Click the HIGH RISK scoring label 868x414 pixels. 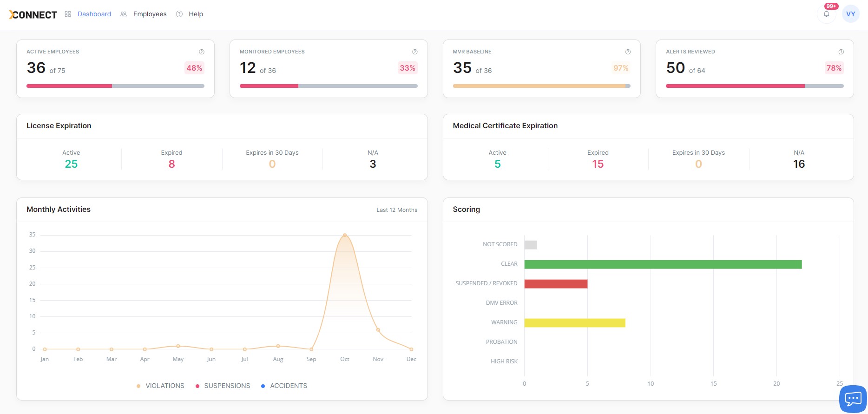pos(504,361)
